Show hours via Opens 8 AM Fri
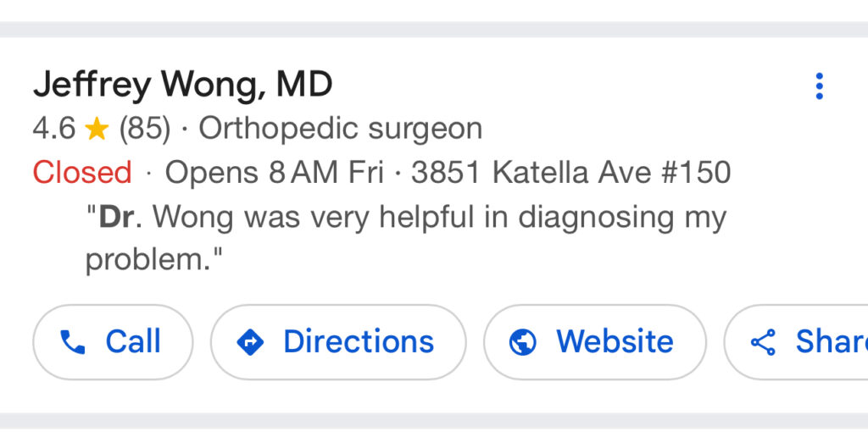Screen dimensions: 868x437 (275, 173)
